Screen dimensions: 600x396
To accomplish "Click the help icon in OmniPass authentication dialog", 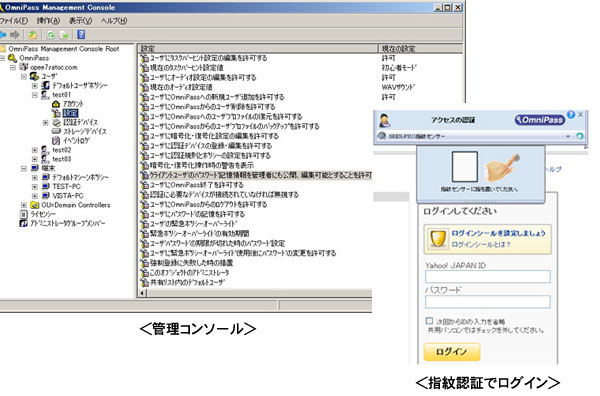I will click(x=571, y=114).
